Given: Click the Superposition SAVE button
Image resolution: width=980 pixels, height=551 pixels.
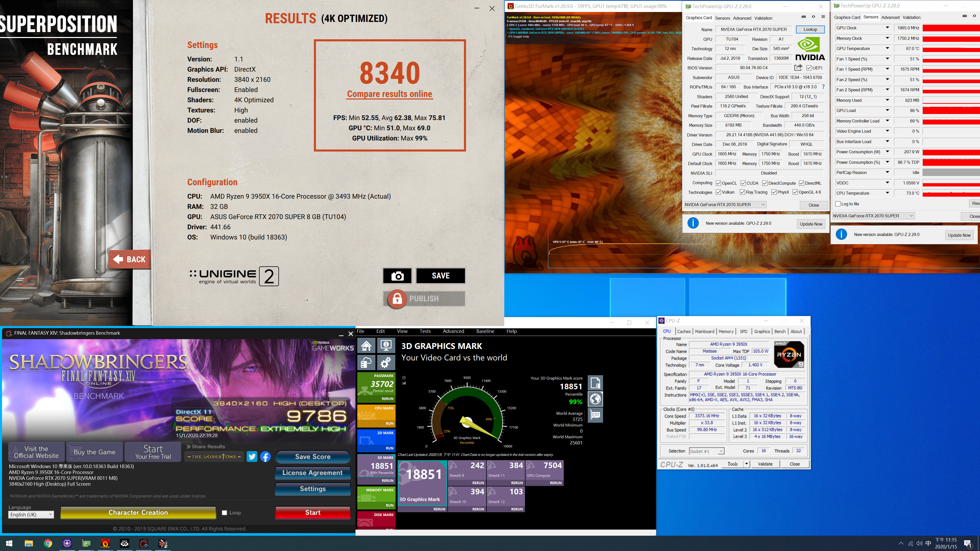Looking at the screenshot, I should click(x=440, y=276).
